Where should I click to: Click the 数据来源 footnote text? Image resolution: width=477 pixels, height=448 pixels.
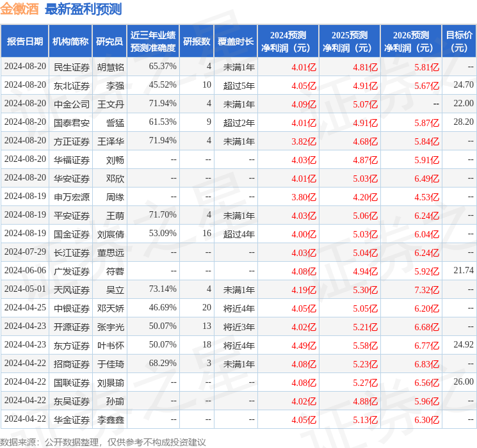(x=103, y=442)
